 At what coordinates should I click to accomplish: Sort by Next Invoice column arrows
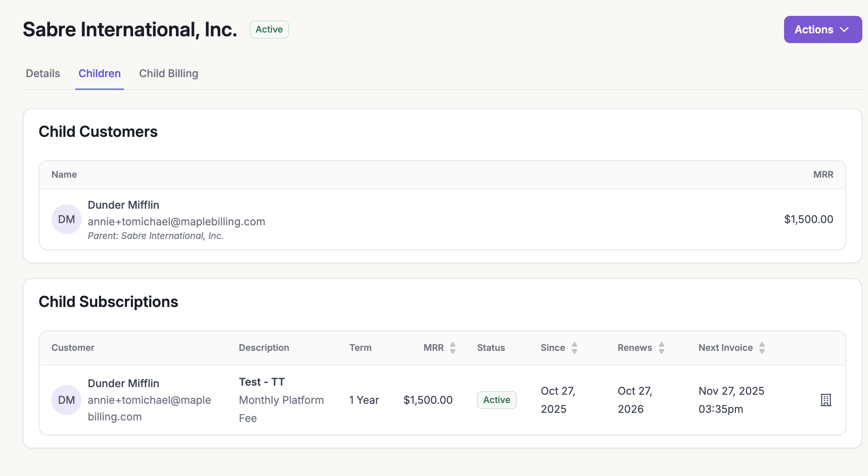pyautogui.click(x=762, y=348)
